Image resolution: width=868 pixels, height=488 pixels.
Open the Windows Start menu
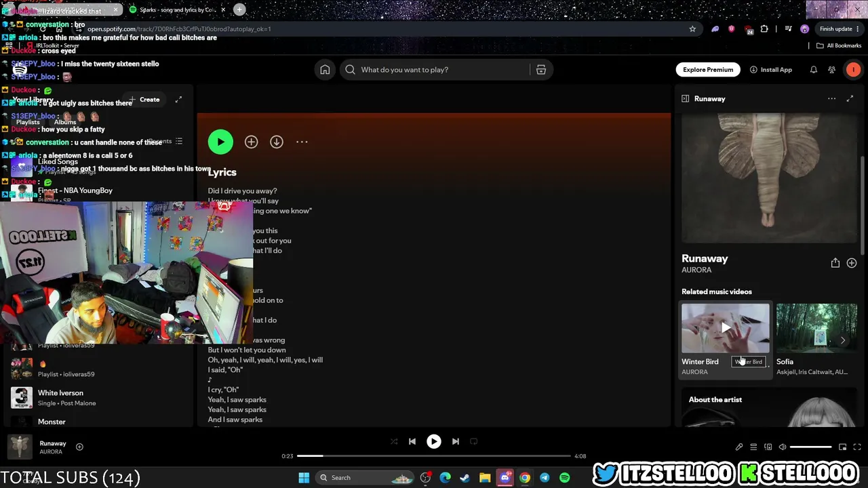pos(304,478)
